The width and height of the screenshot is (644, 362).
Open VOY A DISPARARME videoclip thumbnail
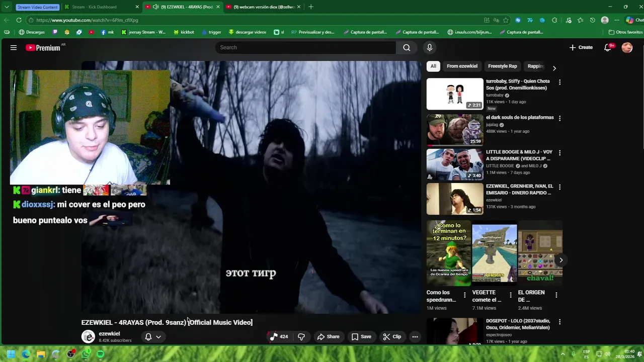point(455,164)
